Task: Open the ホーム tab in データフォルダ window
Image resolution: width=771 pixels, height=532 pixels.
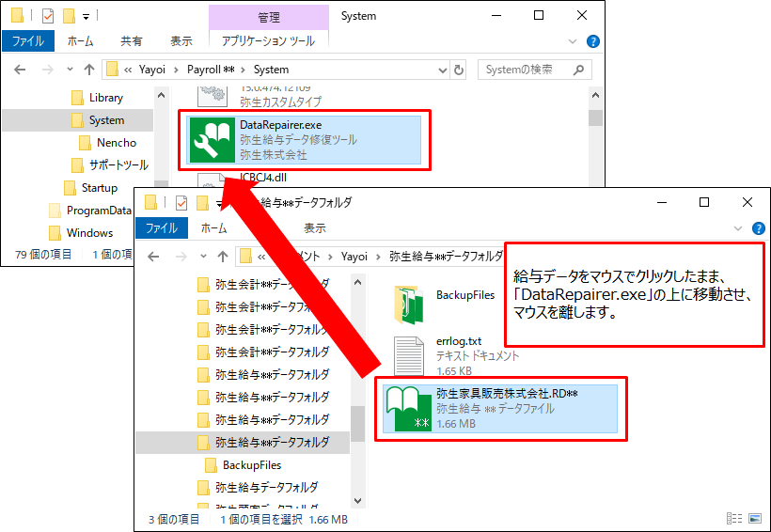Action: pyautogui.click(x=213, y=228)
